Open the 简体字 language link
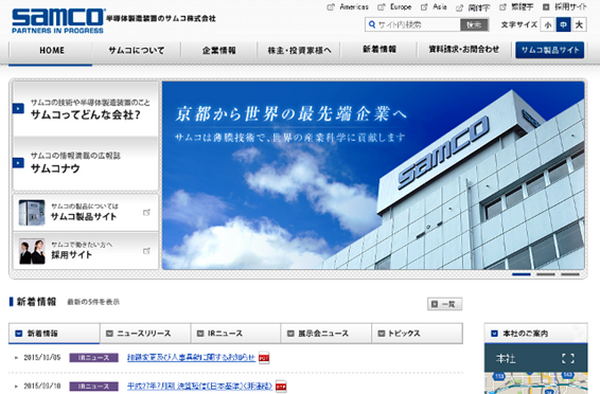Screen dimensions: 600x394 tap(479, 7)
